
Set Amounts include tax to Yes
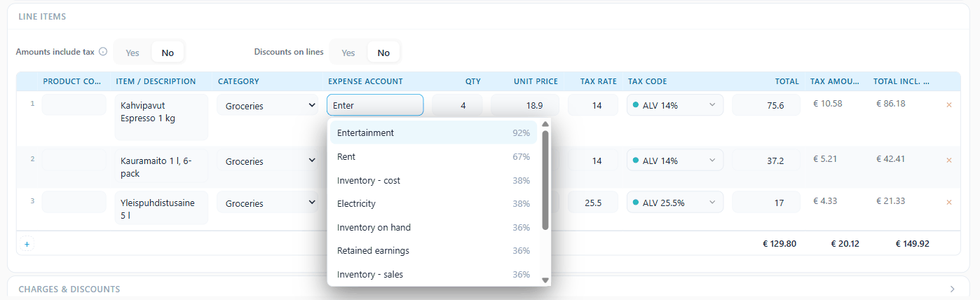click(132, 53)
